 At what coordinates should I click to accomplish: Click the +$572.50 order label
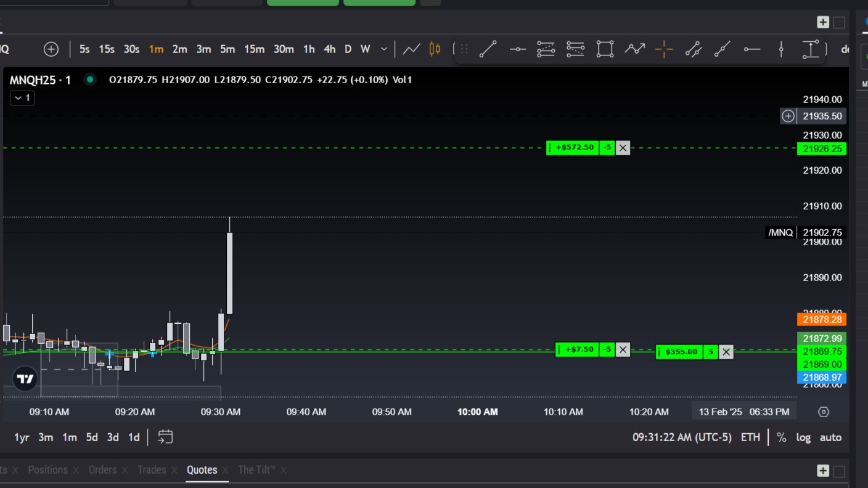point(574,148)
